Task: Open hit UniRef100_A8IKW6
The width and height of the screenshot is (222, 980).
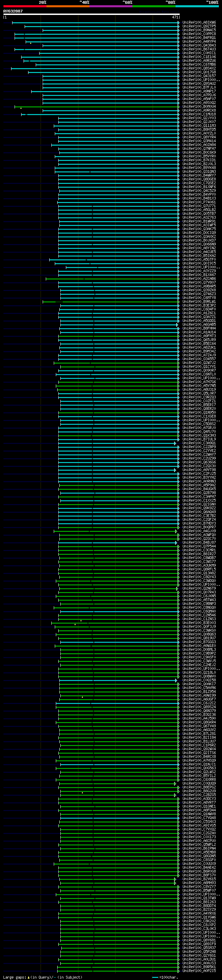Action: pyautogui.click(x=199, y=23)
